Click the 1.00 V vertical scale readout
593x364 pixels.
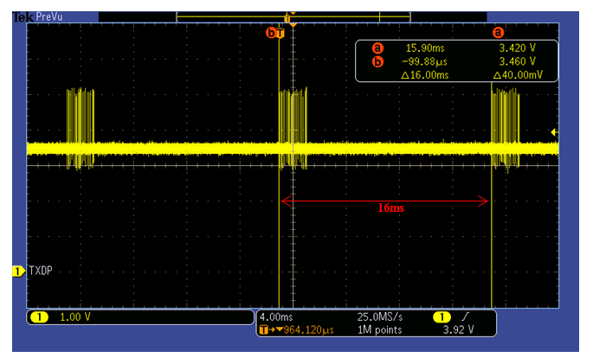(x=74, y=317)
